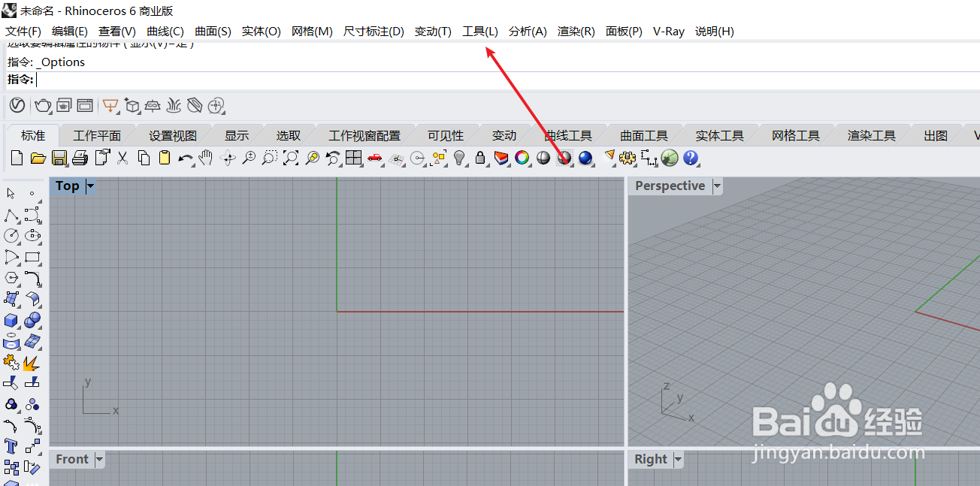
Task: Click the Undo arrow icon
Action: click(186, 158)
